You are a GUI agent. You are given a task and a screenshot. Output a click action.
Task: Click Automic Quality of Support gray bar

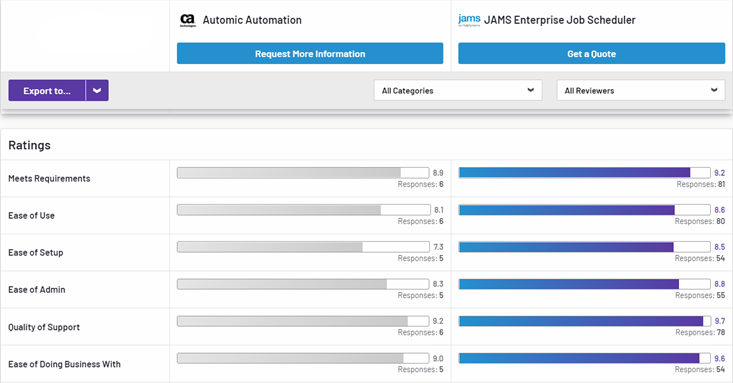click(x=303, y=321)
